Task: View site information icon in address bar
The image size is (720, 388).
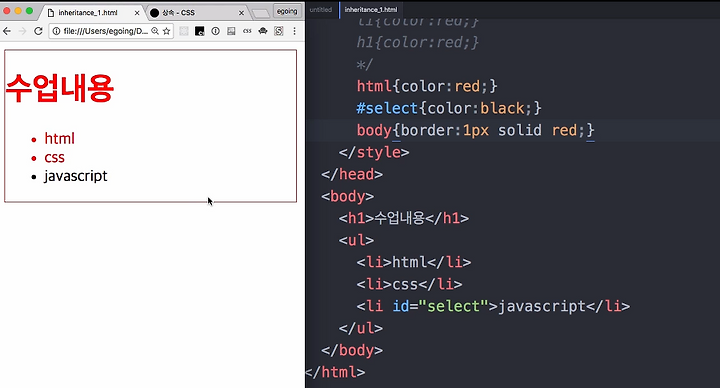Action: [x=56, y=31]
